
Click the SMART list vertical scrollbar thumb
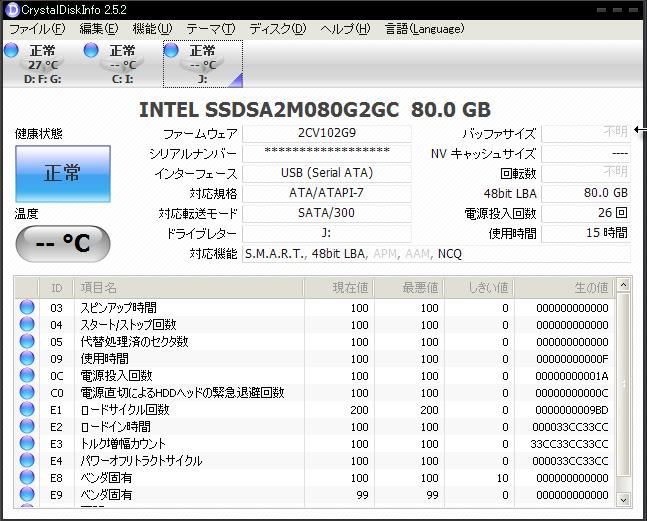(623, 384)
